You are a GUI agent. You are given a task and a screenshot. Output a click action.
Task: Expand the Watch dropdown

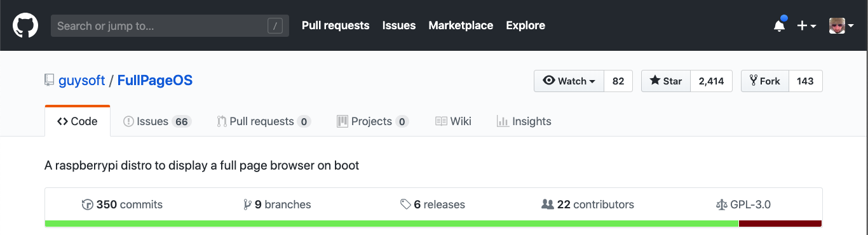[x=569, y=81]
